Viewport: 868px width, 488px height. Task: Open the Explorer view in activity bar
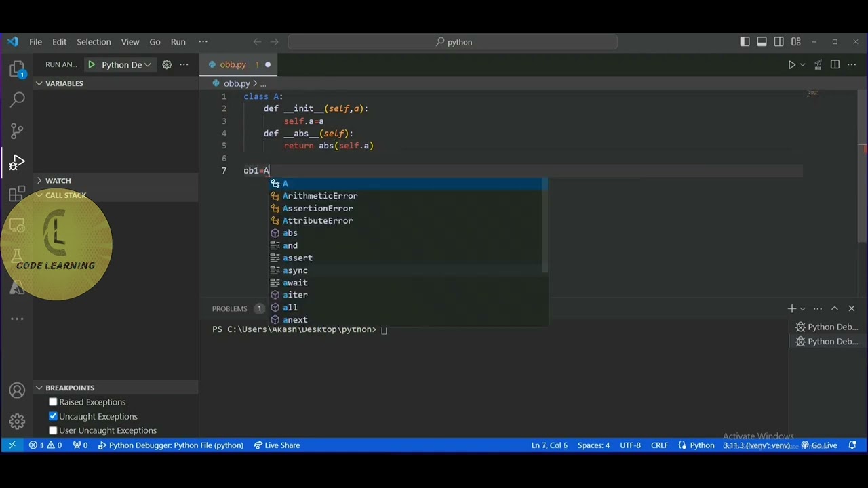17,68
